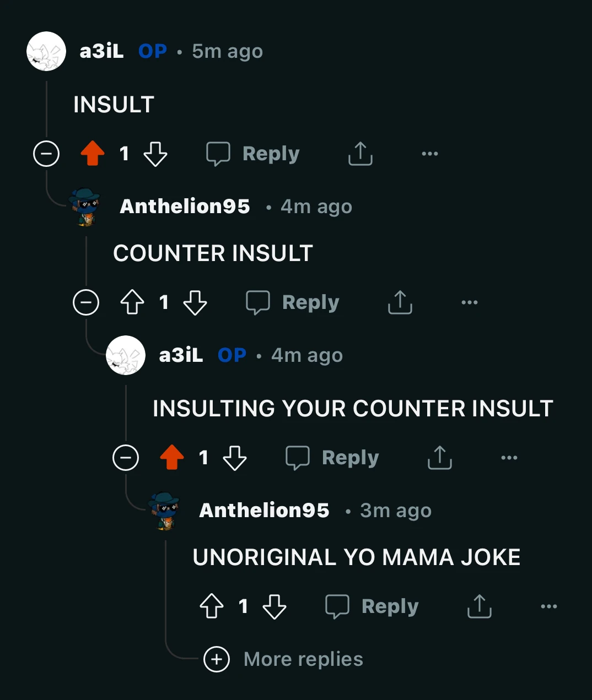Collapse Anthelion95's "COUNTER INSULT" comment
The image size is (592, 700).
[87, 302]
